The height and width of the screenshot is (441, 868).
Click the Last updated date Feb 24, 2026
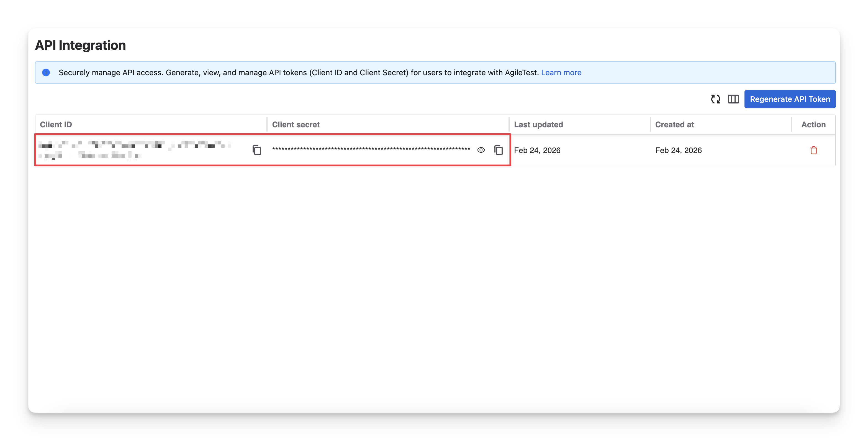537,150
